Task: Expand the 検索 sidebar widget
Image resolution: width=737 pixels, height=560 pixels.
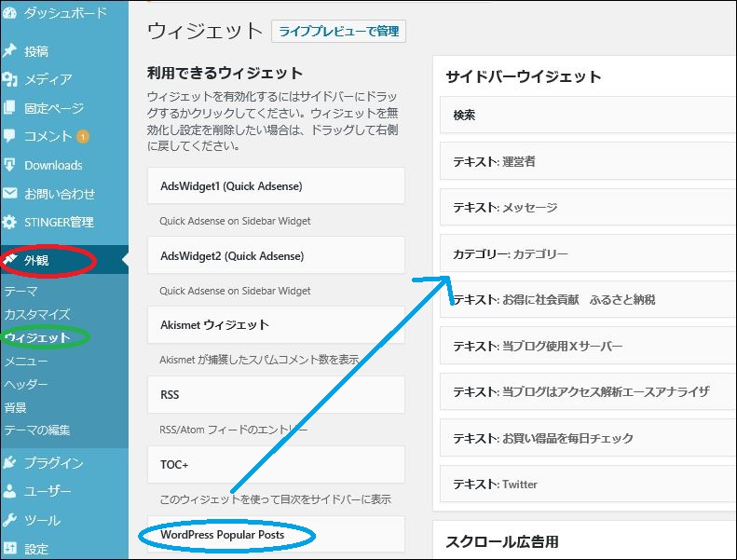Action: (588, 115)
